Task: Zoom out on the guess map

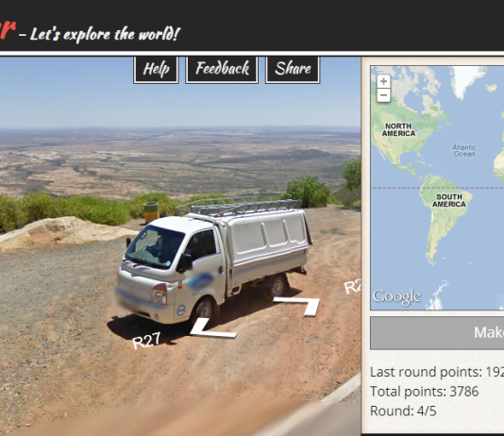Action: coord(383,95)
